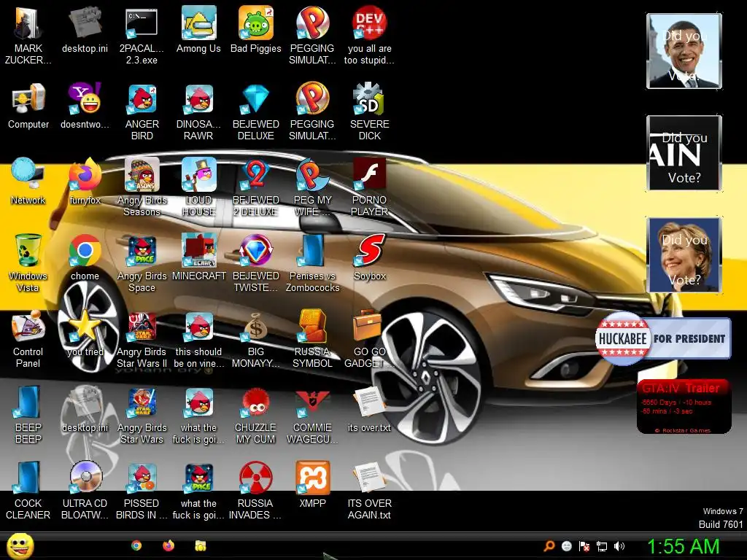747x560 pixels.
Task: Click the Obama 'Did you Vote?' gadget
Action: point(684,51)
